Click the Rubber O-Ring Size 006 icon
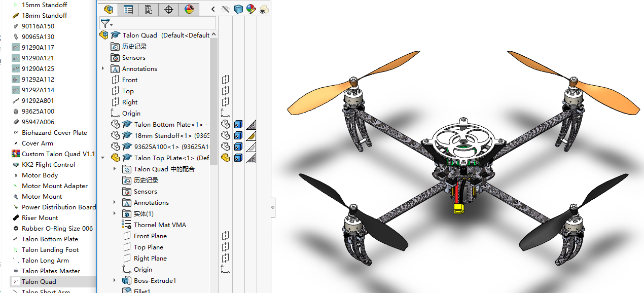644x293 pixels. pos(16,228)
